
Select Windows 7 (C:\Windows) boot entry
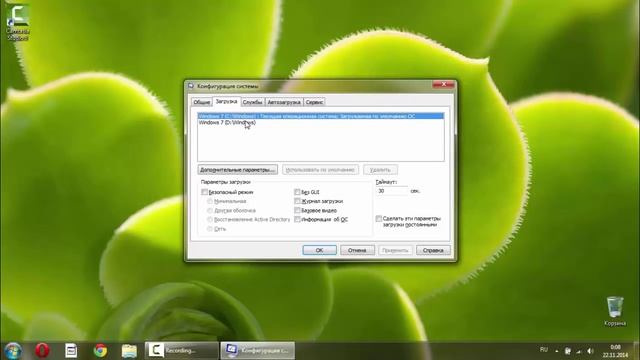tap(321, 116)
